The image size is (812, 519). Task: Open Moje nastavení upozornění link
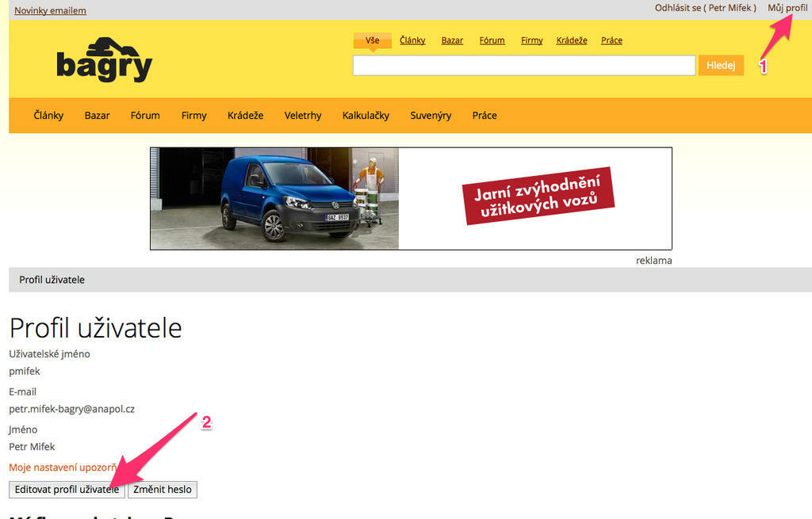(x=63, y=467)
